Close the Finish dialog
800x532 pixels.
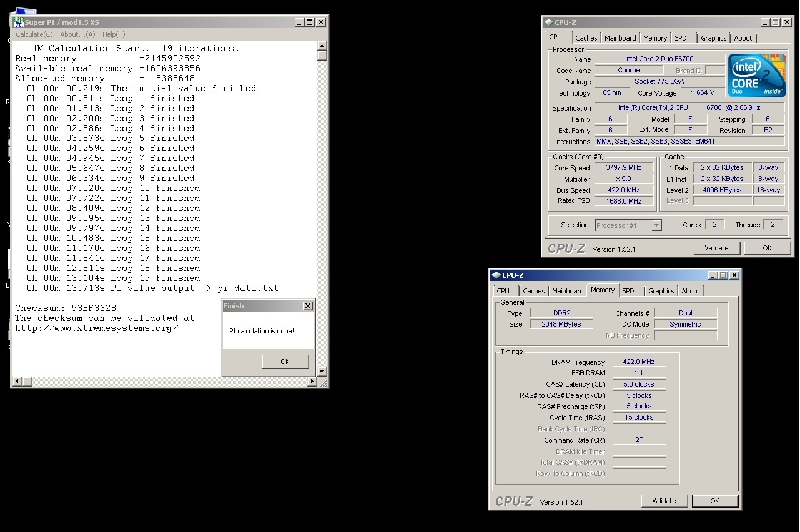tap(307, 306)
